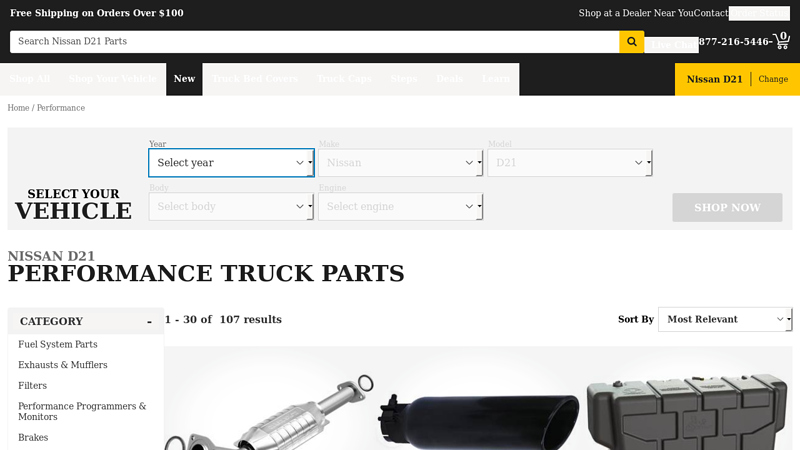This screenshot has width=800, height=450.
Task: Open the Truck Bed Covers menu
Action: pos(255,79)
